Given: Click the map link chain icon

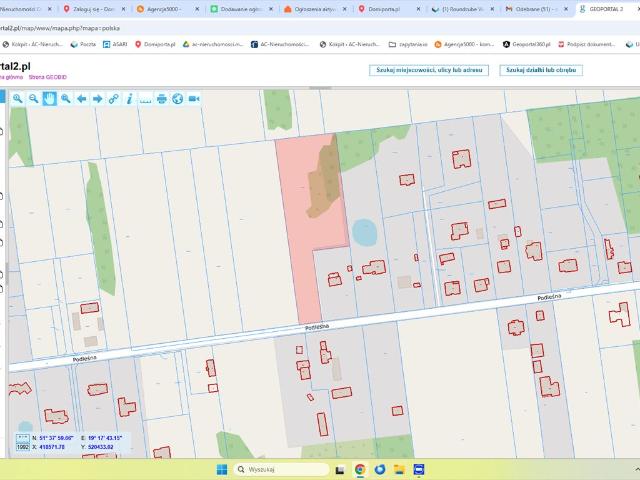Looking at the screenshot, I should pos(114,98).
